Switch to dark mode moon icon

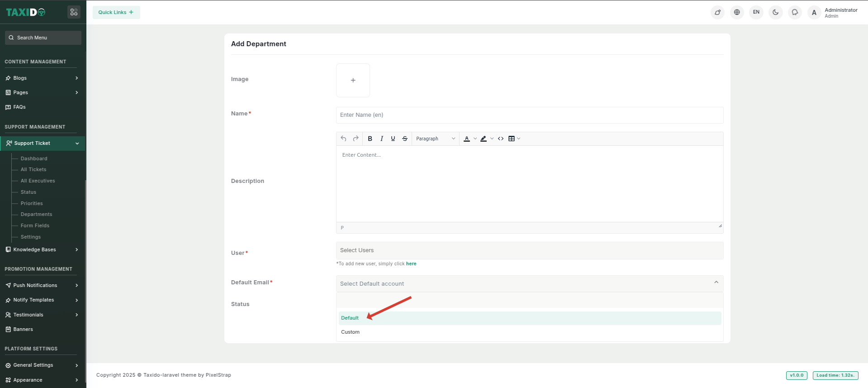click(x=775, y=12)
